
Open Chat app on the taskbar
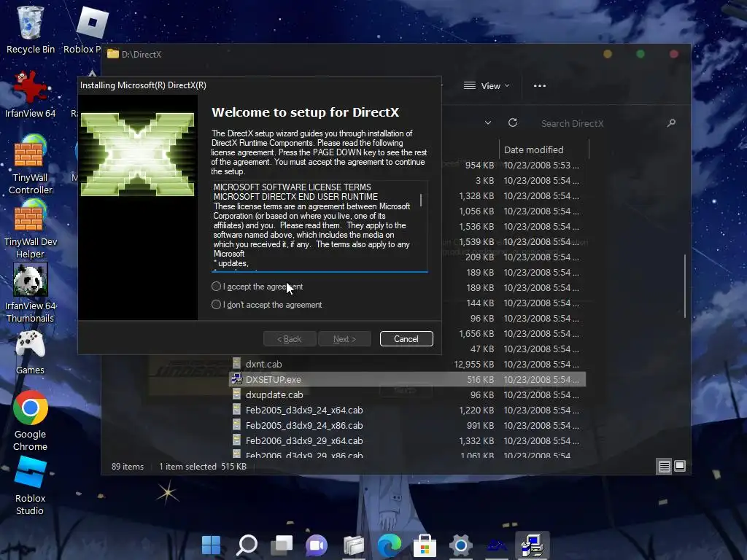click(317, 545)
